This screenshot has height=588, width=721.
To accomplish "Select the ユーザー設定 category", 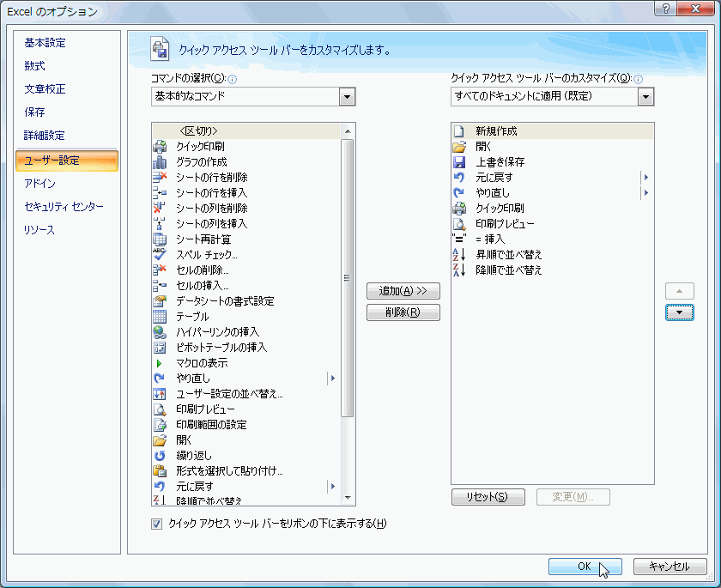I will pos(67,161).
